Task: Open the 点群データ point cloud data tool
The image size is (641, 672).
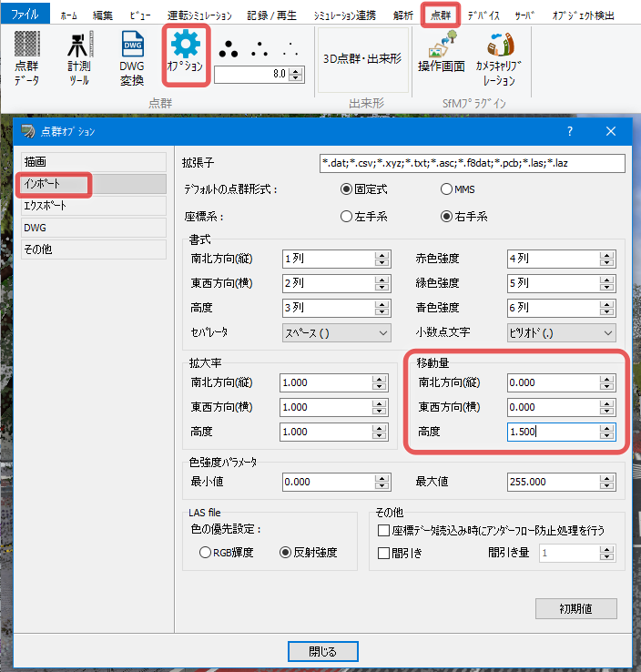Action: [27, 58]
